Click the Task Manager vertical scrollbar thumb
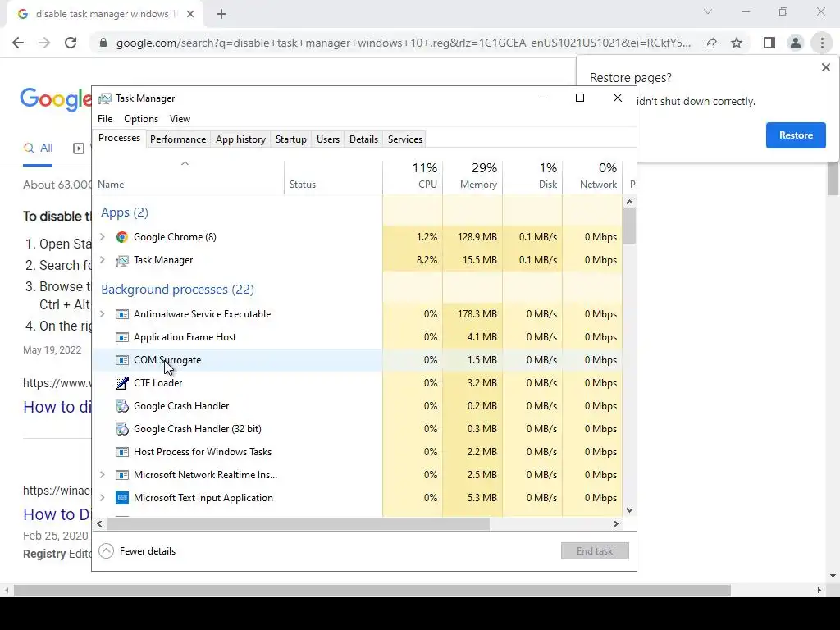This screenshot has width=840, height=630. (x=629, y=226)
